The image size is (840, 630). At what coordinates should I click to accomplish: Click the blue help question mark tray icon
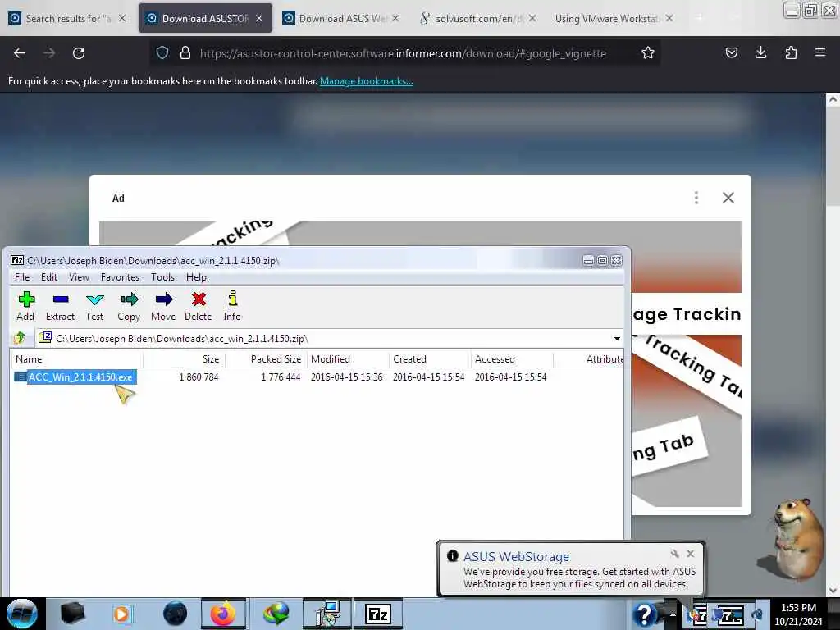click(x=644, y=614)
